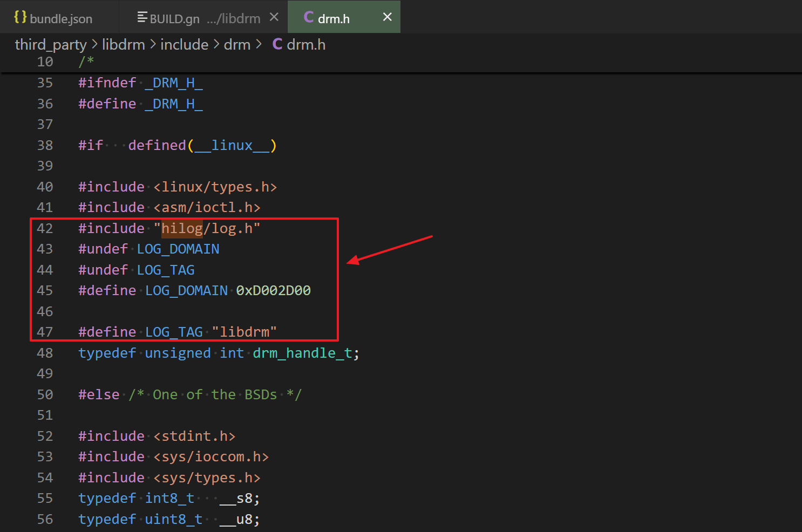Click _DRM_H_ on the #define line 36
This screenshot has height=532, width=802.
pyautogui.click(x=174, y=104)
